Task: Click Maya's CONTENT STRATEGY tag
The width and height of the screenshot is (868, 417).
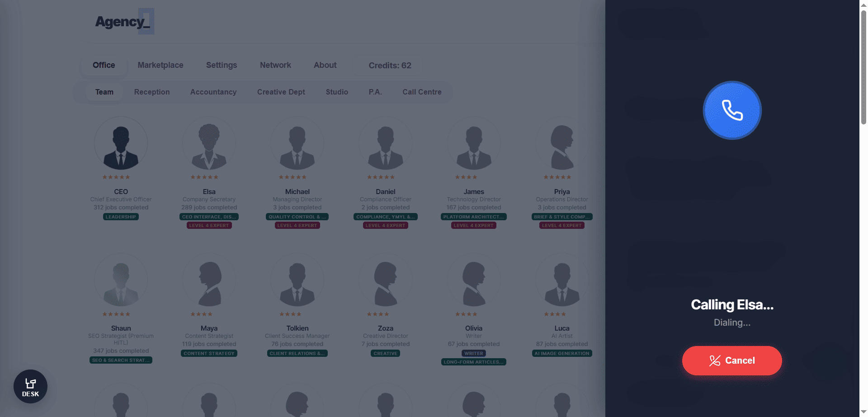Action: (x=209, y=353)
